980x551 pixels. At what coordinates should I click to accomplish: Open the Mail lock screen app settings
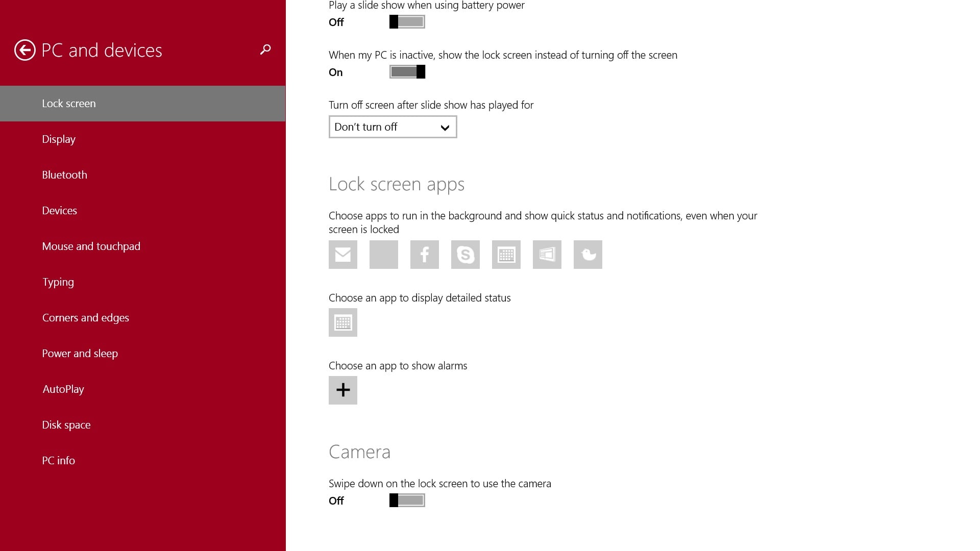coord(342,255)
